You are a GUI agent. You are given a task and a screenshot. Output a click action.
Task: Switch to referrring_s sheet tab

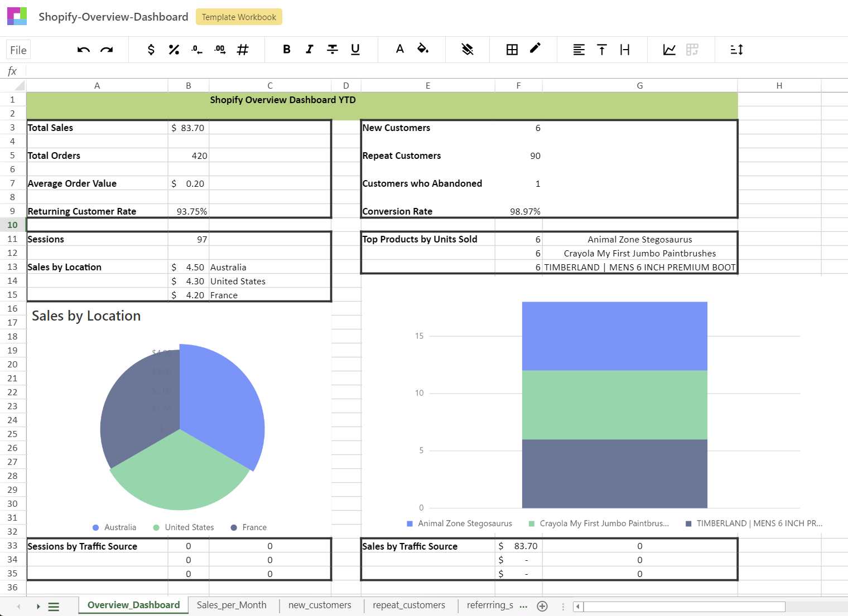coord(490,605)
